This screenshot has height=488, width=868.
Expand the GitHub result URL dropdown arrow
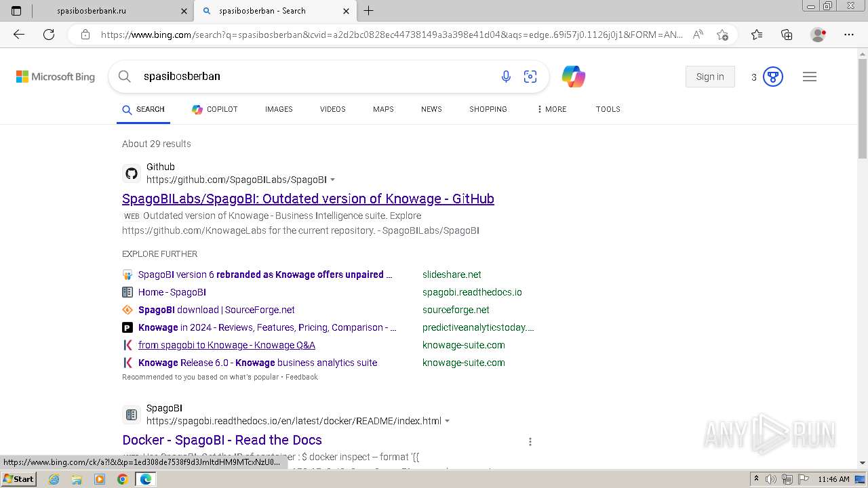point(332,180)
